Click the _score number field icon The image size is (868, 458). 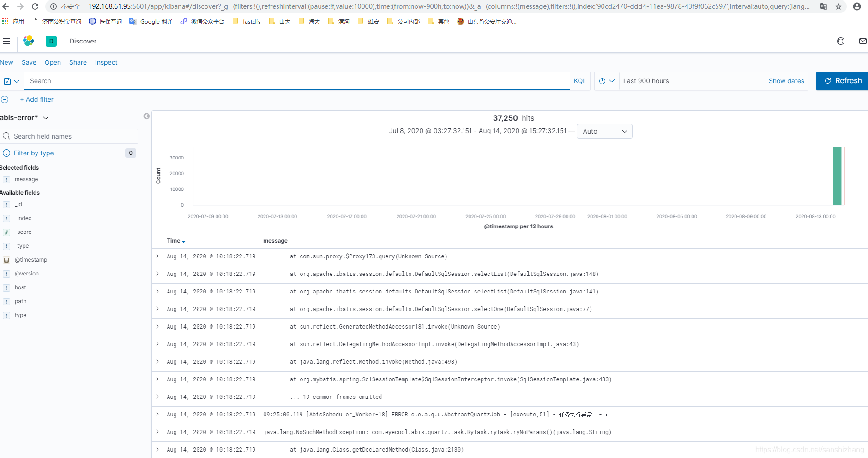click(6, 232)
